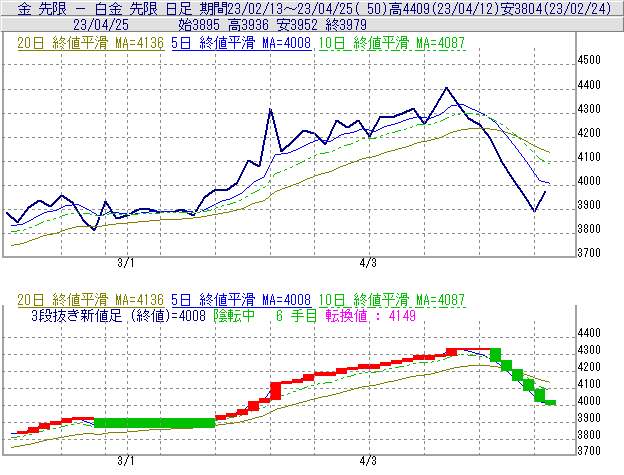Click the lower chart's 10日 終値平滑 MA=4087 legend
The image size is (624, 475).
392,300
